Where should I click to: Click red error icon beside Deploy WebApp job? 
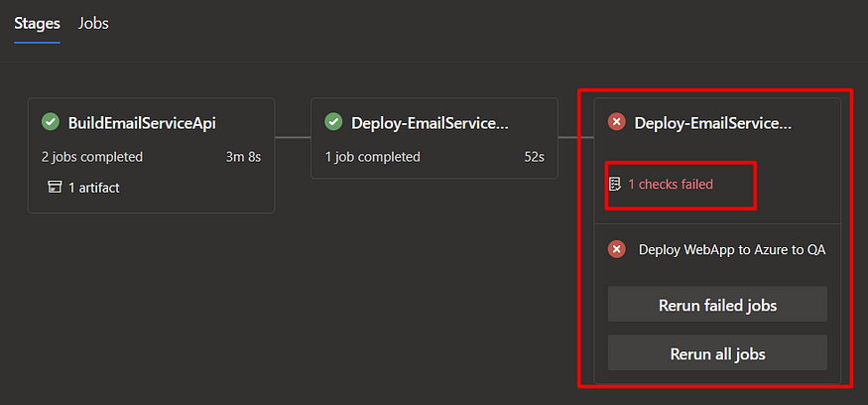616,249
